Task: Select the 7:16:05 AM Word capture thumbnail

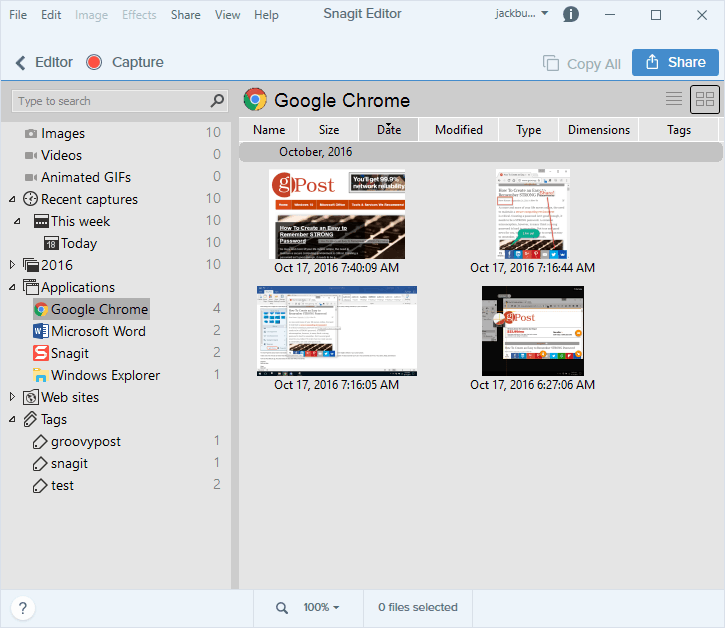Action: pyautogui.click(x=337, y=331)
